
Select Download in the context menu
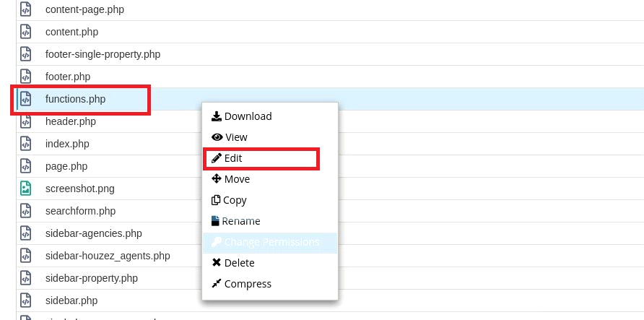(x=248, y=116)
